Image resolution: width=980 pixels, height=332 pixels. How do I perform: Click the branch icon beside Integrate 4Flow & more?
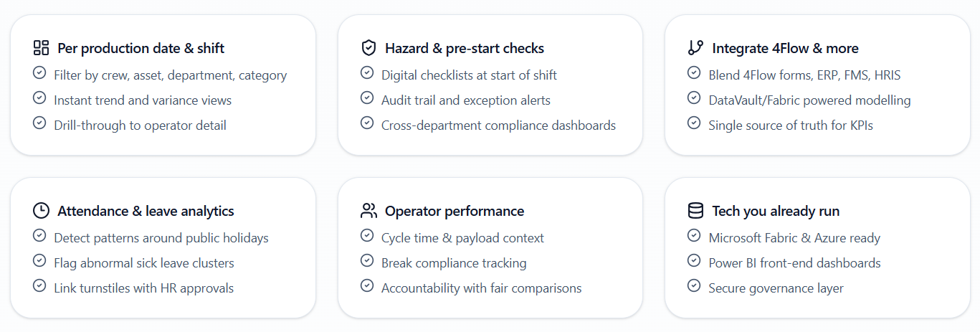click(x=695, y=48)
